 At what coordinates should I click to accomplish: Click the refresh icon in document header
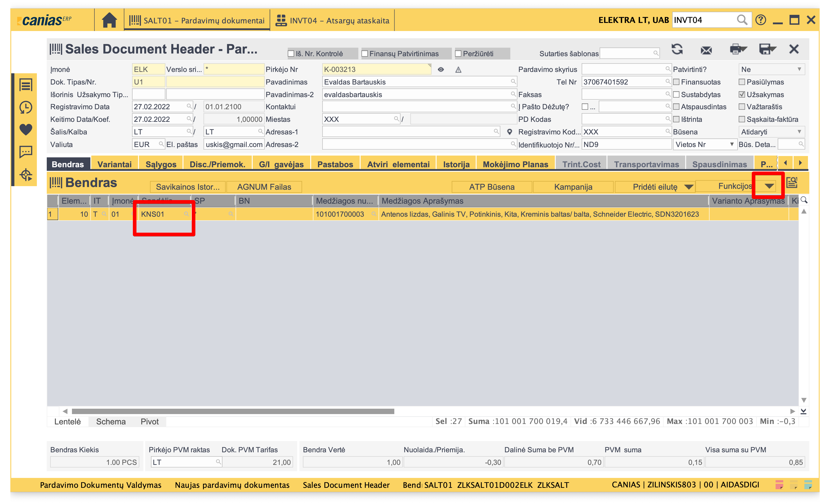pyautogui.click(x=677, y=49)
